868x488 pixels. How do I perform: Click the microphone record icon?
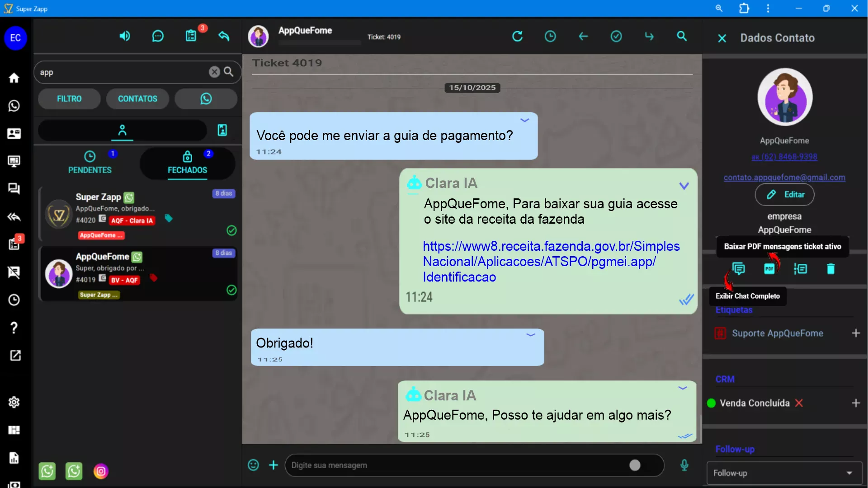(684, 465)
